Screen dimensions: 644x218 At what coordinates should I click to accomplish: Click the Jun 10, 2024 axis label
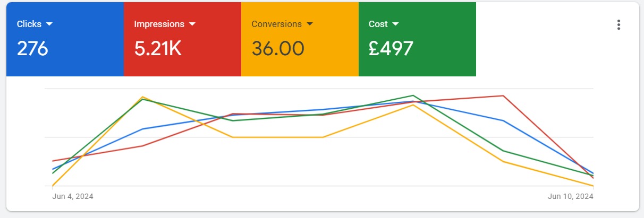coord(571,196)
